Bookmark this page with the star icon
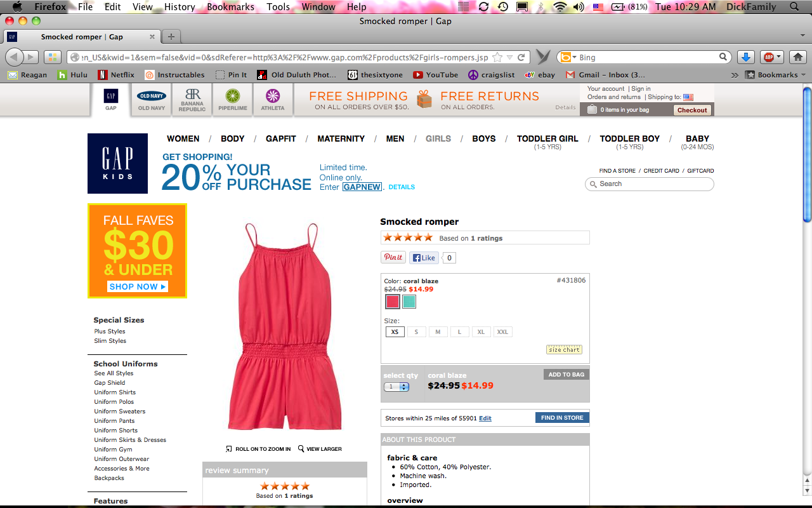This screenshot has height=508, width=812. tap(498, 57)
